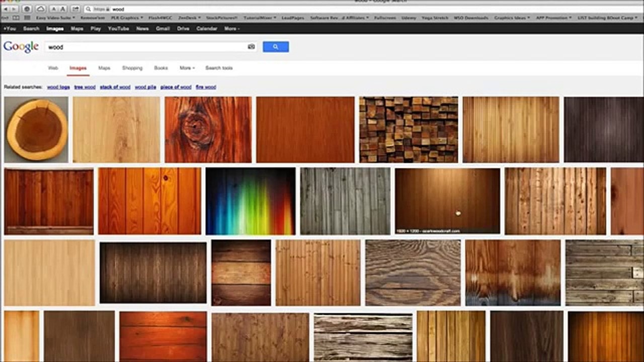Click the Google logo
Image resolution: width=644 pixels, height=362 pixels.
click(21, 47)
